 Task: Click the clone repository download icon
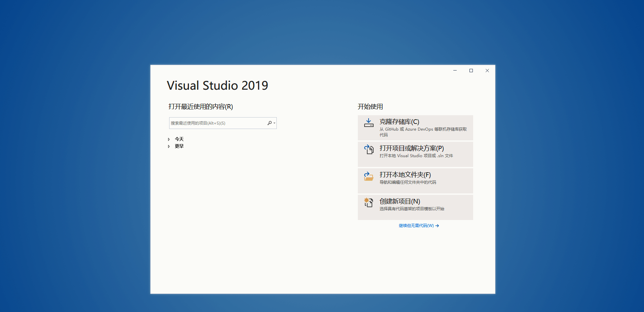[x=369, y=123]
